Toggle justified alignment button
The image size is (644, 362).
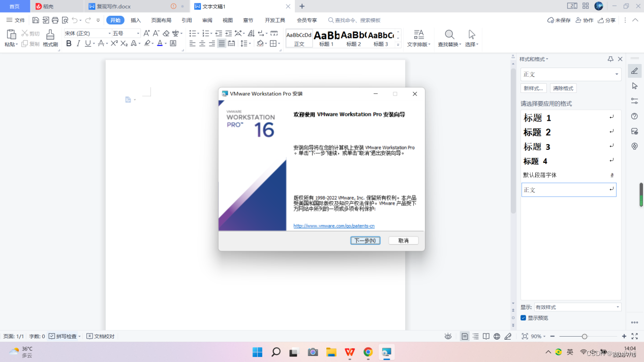coord(222,44)
